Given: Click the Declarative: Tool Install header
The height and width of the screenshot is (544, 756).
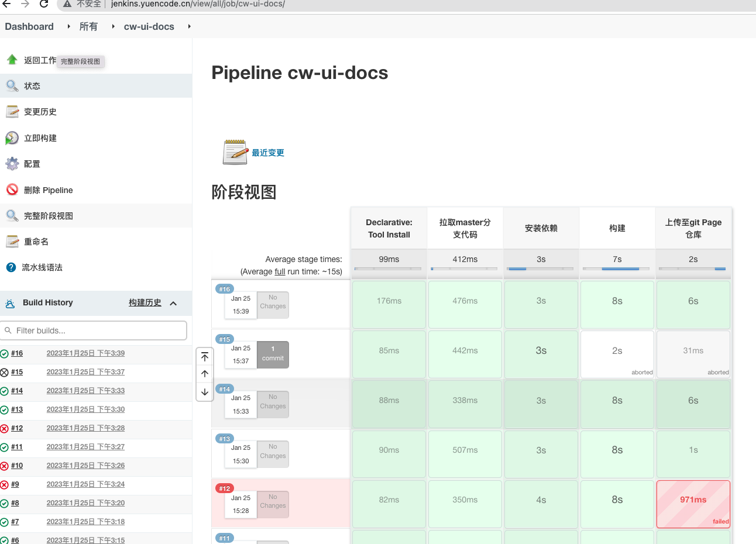Looking at the screenshot, I should tap(389, 228).
